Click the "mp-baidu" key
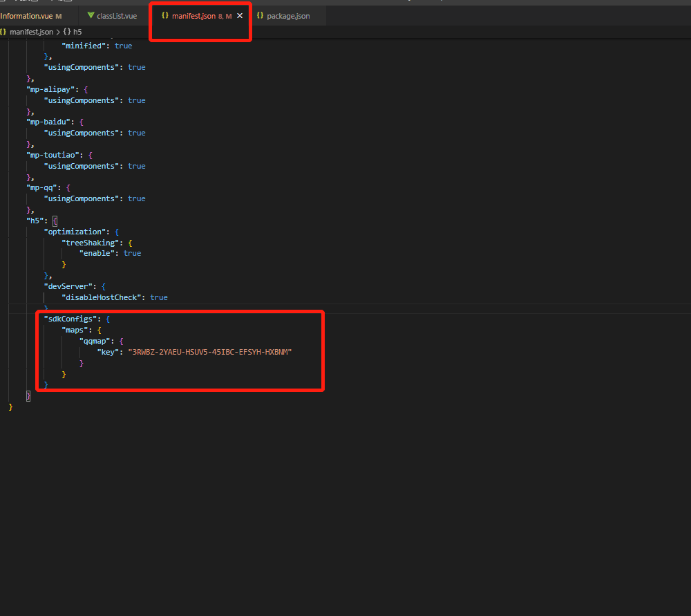 [48, 122]
